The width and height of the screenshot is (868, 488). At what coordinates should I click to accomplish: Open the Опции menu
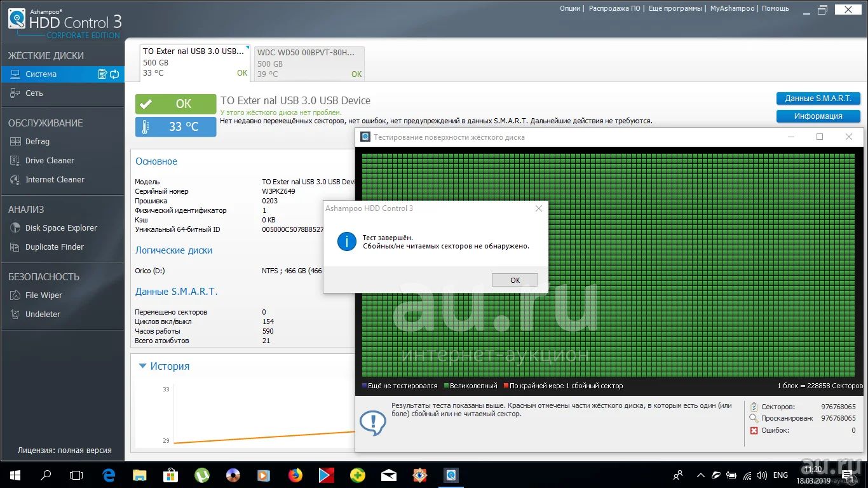coord(569,8)
